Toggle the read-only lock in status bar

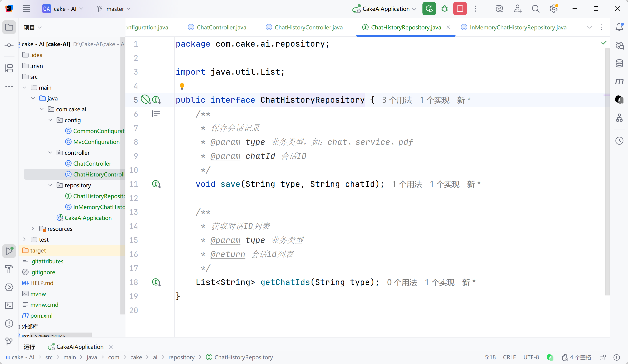click(x=603, y=357)
